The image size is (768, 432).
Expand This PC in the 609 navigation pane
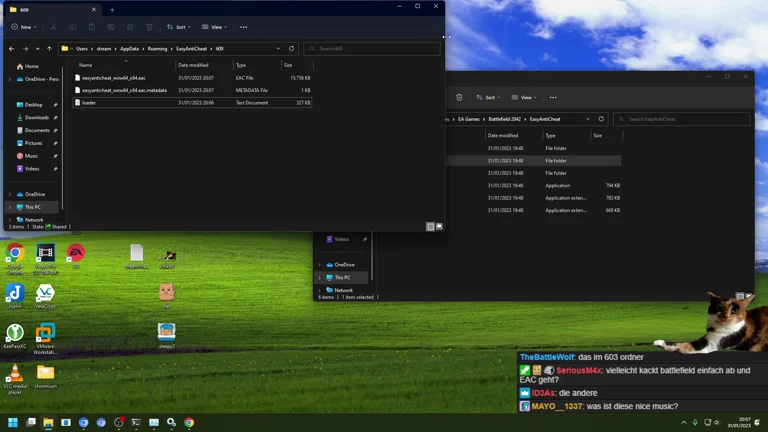[x=10, y=207]
